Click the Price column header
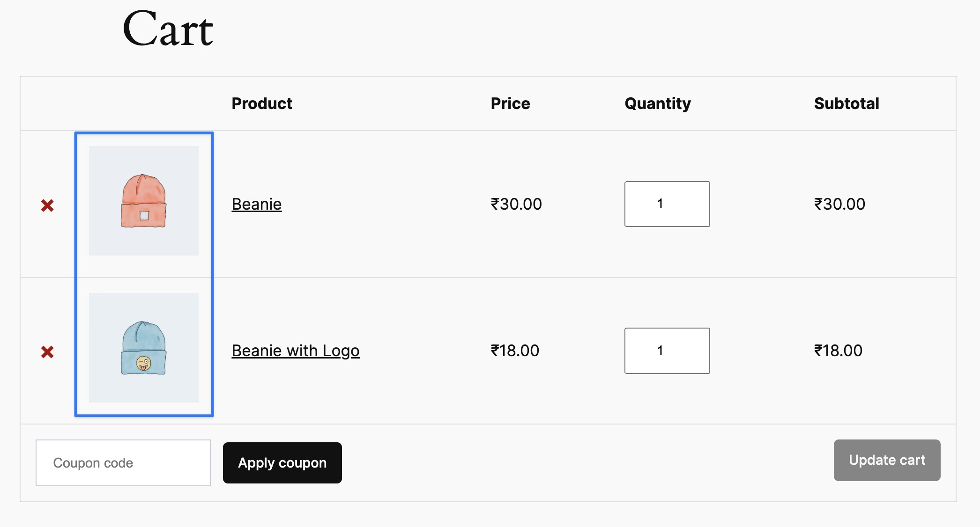 [x=511, y=103]
